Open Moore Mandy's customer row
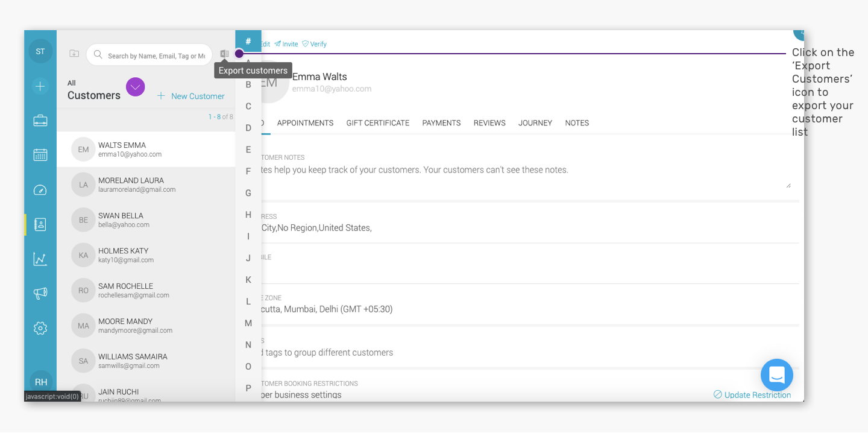 (146, 326)
